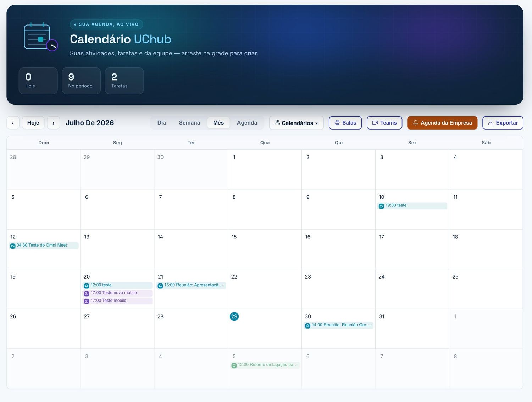Click the download icon in Exportar button

pos(491,123)
